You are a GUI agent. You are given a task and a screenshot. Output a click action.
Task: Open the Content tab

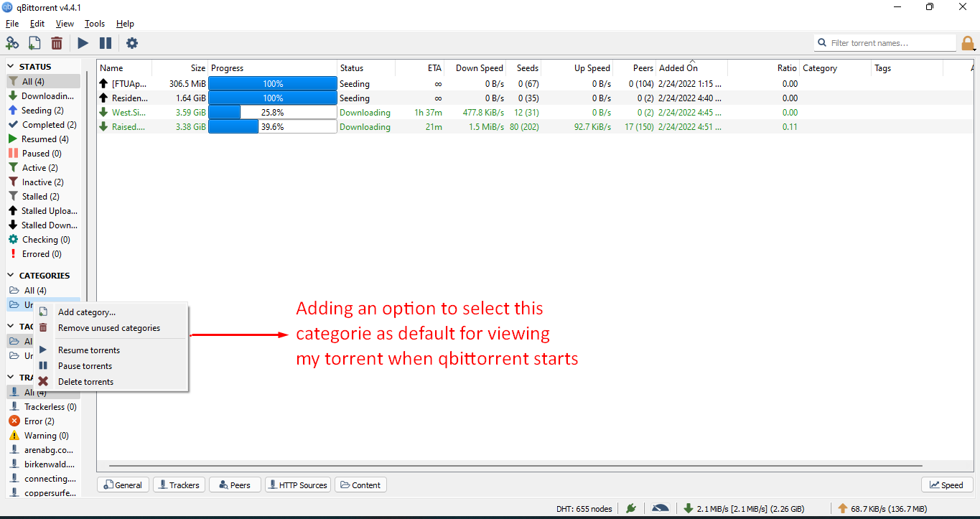[x=360, y=485]
